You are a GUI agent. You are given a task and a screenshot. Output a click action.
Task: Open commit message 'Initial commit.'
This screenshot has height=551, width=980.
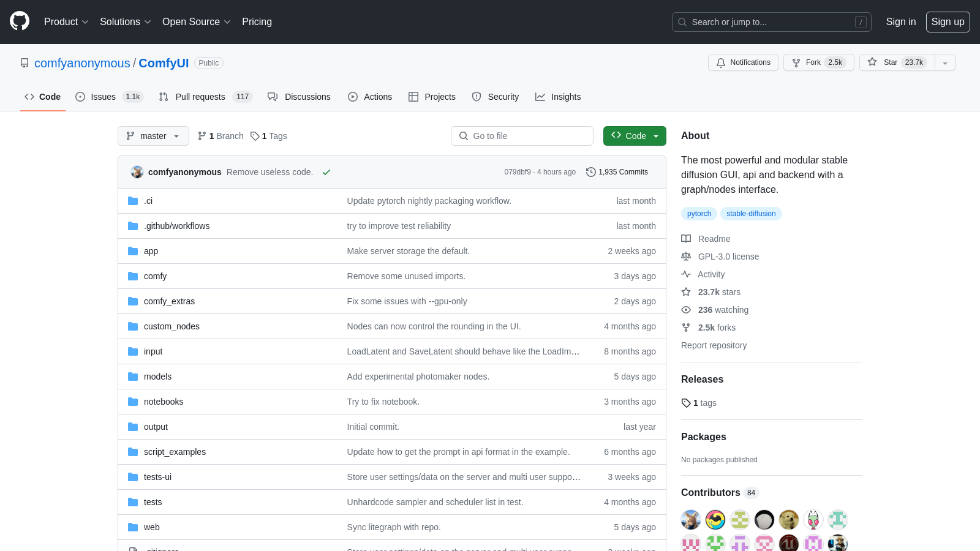point(373,427)
